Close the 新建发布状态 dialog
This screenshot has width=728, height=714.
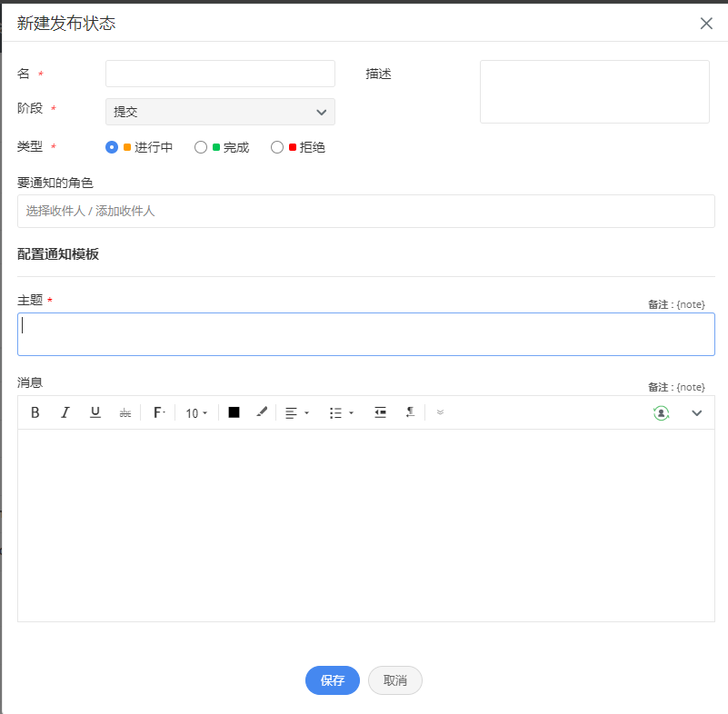[x=706, y=24]
